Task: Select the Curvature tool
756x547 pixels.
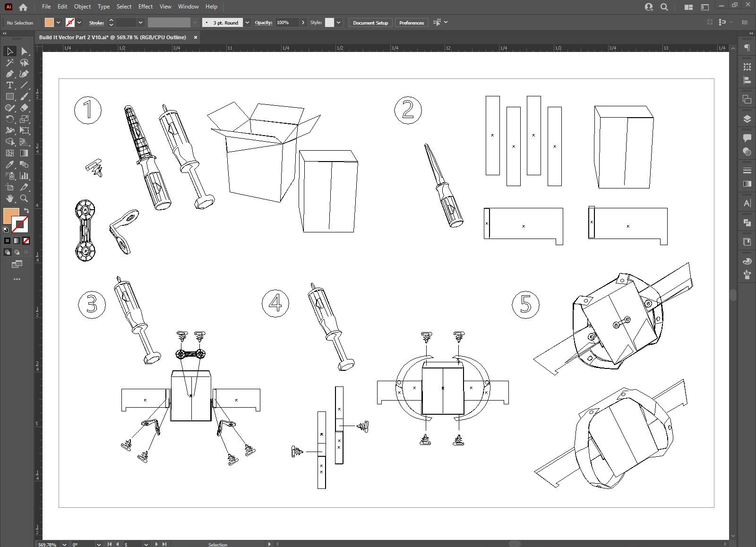Action: tap(24, 74)
